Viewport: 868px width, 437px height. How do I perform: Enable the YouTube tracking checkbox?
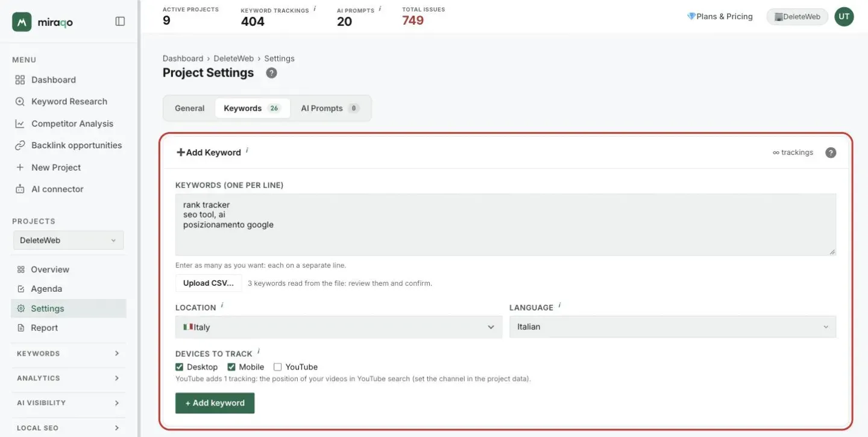pyautogui.click(x=277, y=367)
